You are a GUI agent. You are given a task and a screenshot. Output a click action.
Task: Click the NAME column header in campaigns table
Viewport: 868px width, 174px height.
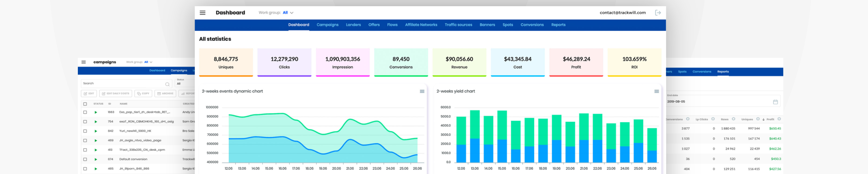[124, 104]
